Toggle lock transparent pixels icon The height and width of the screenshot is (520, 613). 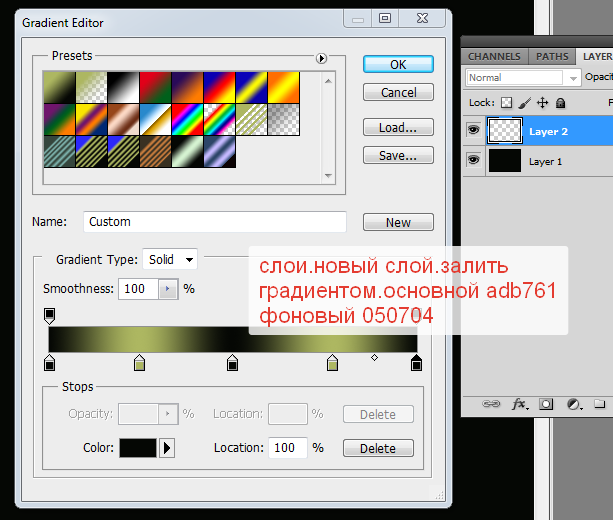507,103
